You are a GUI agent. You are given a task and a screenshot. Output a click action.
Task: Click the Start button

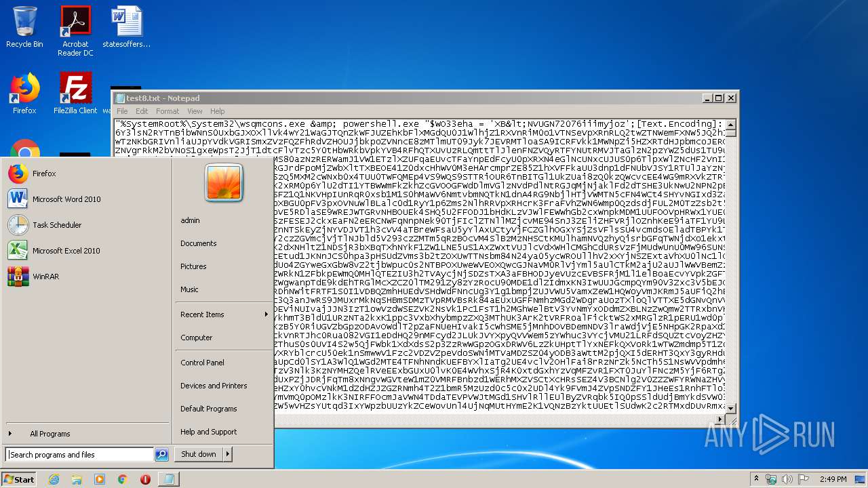(x=18, y=479)
